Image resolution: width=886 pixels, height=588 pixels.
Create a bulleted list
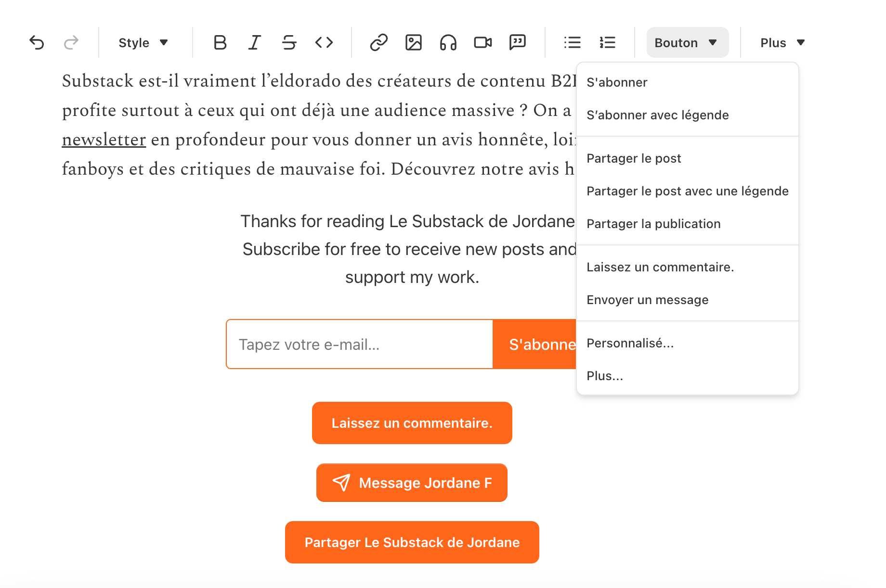pos(573,43)
